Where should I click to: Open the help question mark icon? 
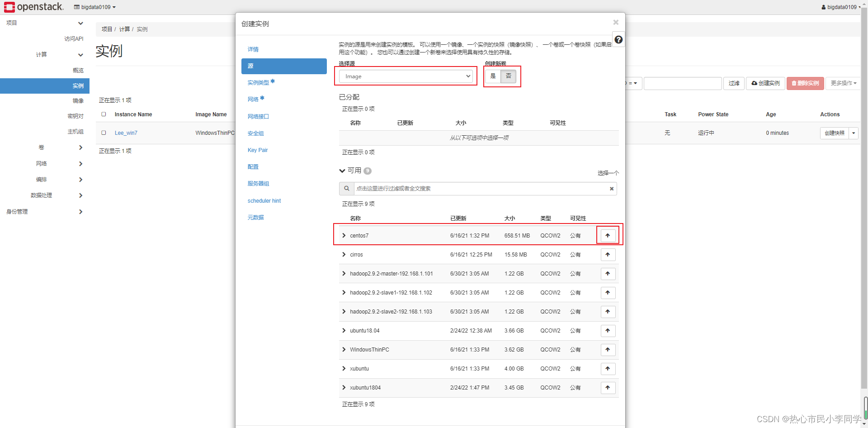[618, 40]
